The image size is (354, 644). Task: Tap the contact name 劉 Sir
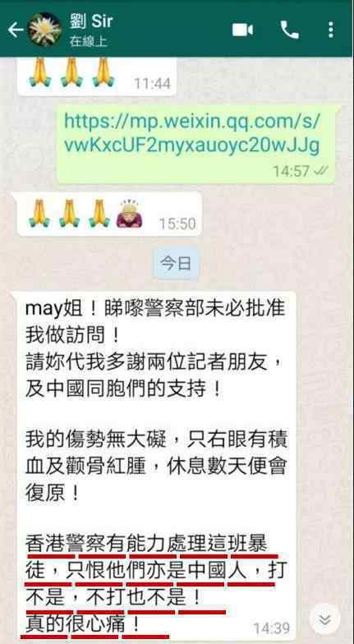90,21
